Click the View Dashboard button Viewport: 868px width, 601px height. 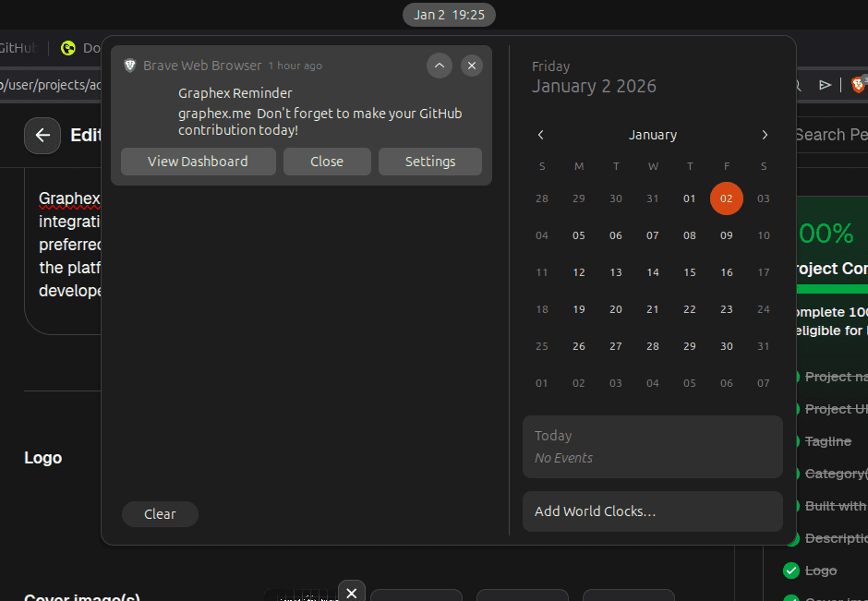198,162
